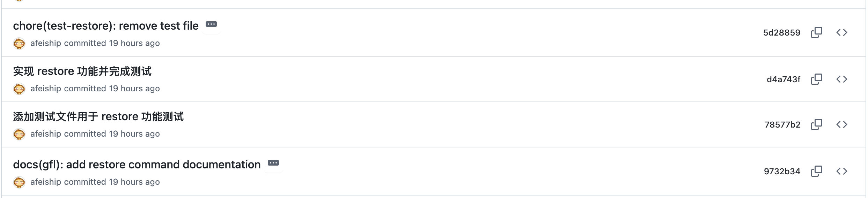Expand description of restore documentation commit
868x198 pixels.
point(273,163)
